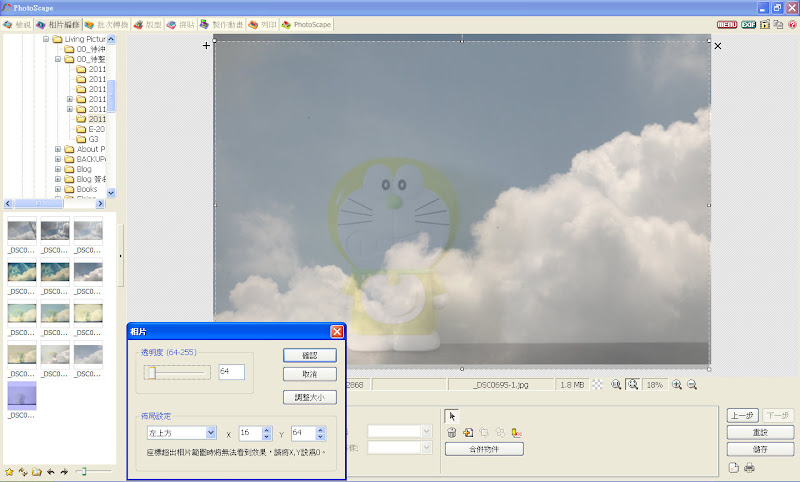This screenshot has width=800, height=482.
Task: Select the arrow pointer tool in object panel
Action: 452,416
